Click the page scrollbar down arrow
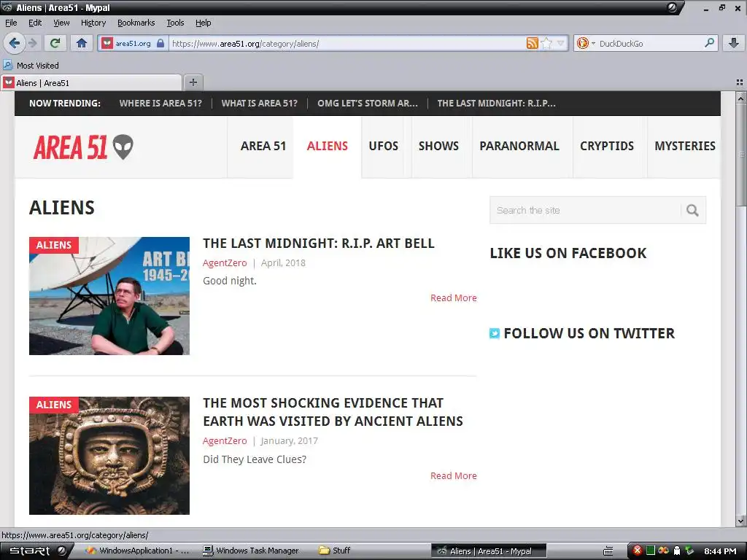This screenshot has height=560, width=747. pyautogui.click(x=741, y=521)
